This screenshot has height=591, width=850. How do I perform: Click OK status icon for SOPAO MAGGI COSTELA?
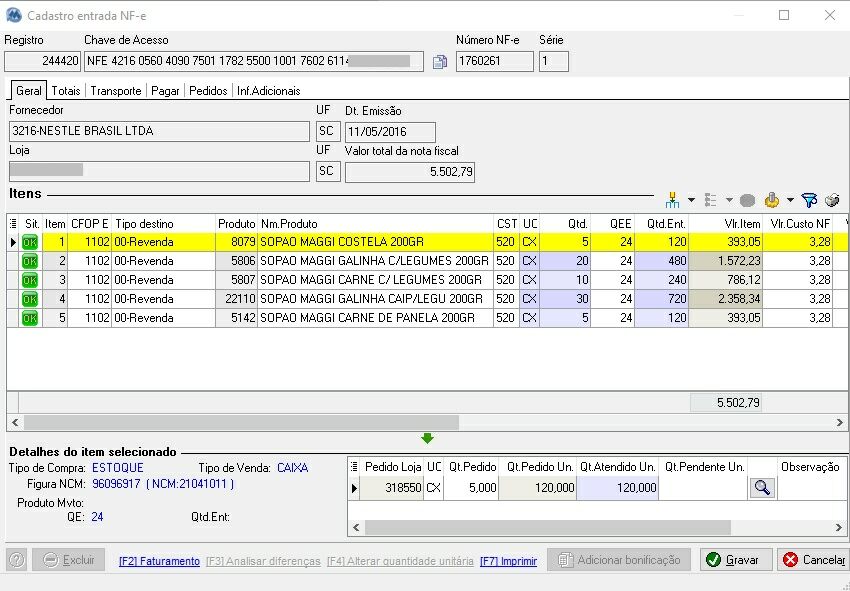[30, 242]
